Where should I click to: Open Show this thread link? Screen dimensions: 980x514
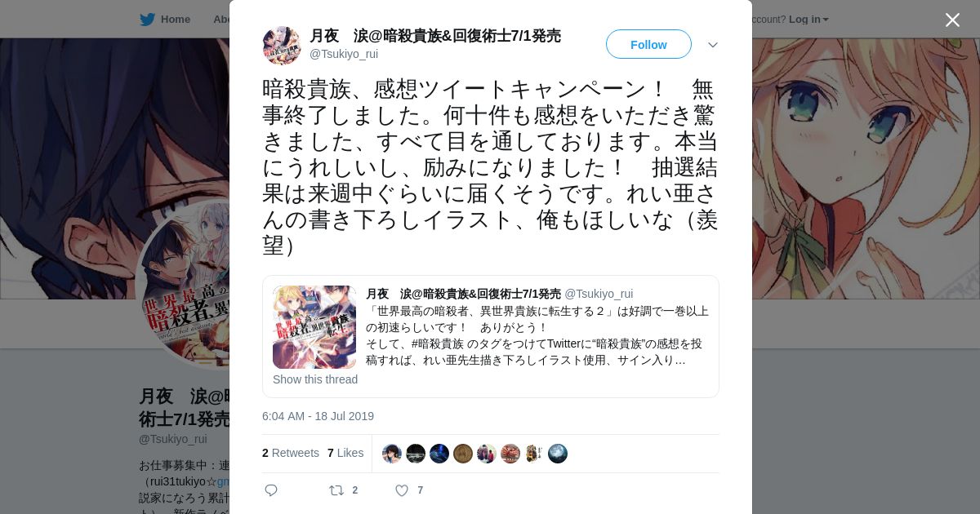(315, 379)
